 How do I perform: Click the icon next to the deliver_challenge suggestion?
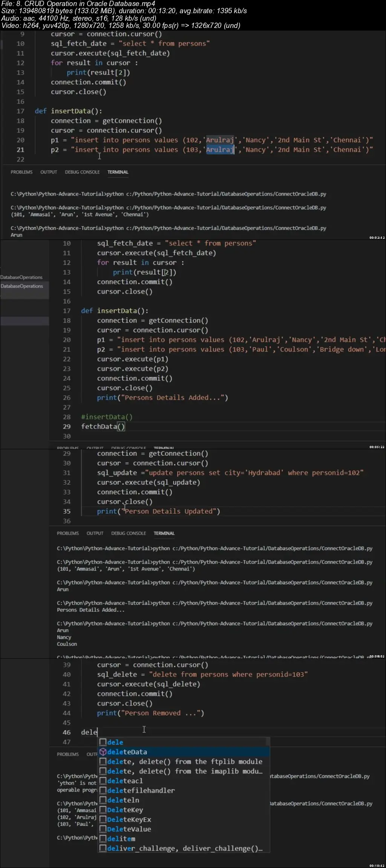point(103,848)
